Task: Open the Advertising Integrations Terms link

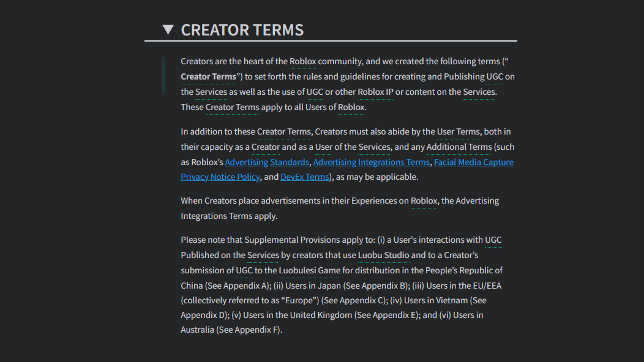Action: click(372, 162)
